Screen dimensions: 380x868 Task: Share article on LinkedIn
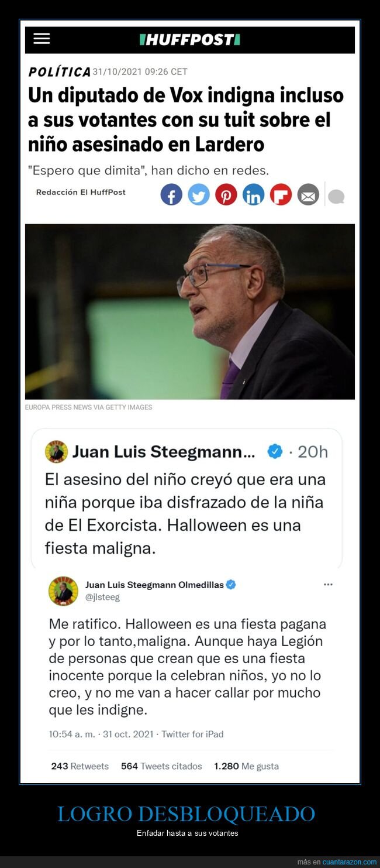click(x=253, y=194)
